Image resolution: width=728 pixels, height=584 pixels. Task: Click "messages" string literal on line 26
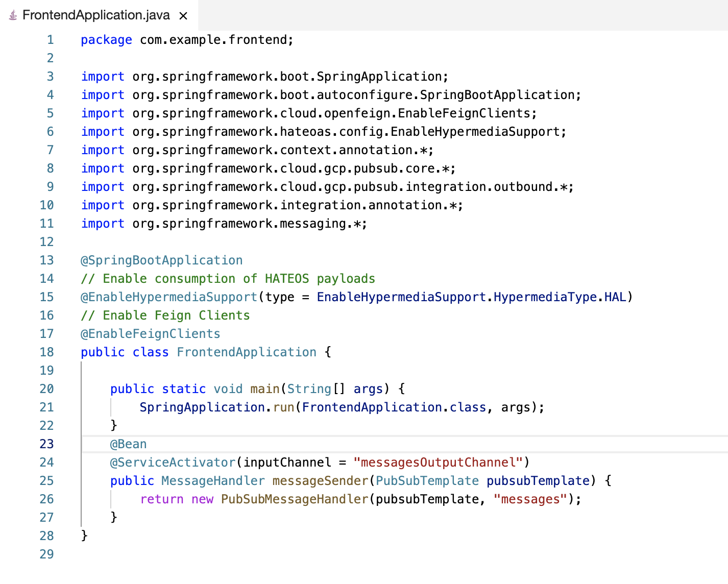(530, 499)
